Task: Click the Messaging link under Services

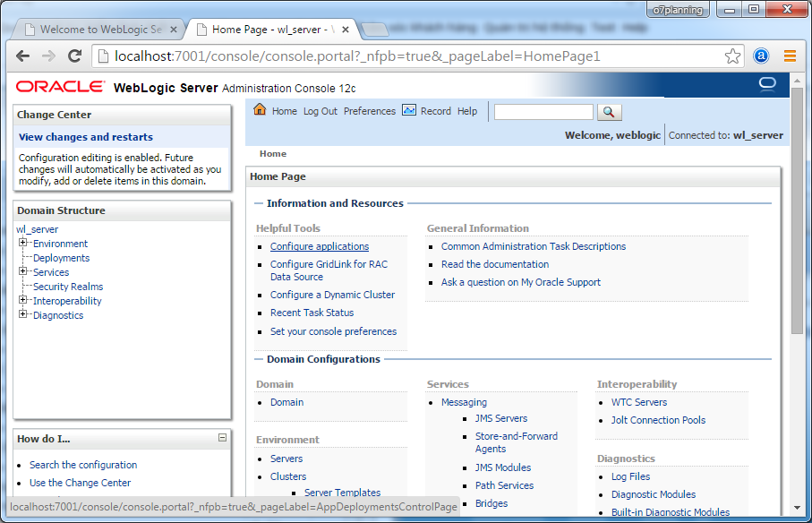Action: (x=464, y=402)
